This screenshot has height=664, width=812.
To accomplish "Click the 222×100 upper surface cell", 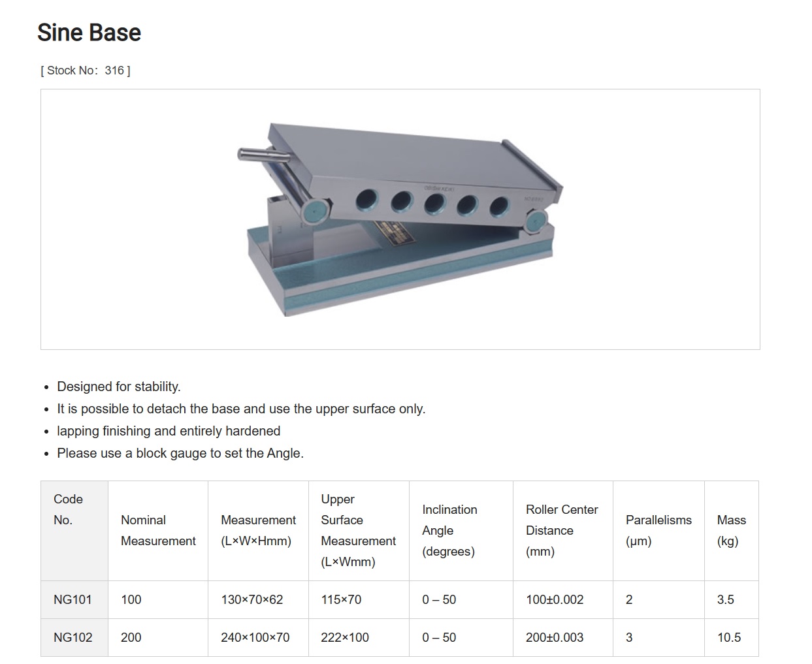I will click(345, 637).
